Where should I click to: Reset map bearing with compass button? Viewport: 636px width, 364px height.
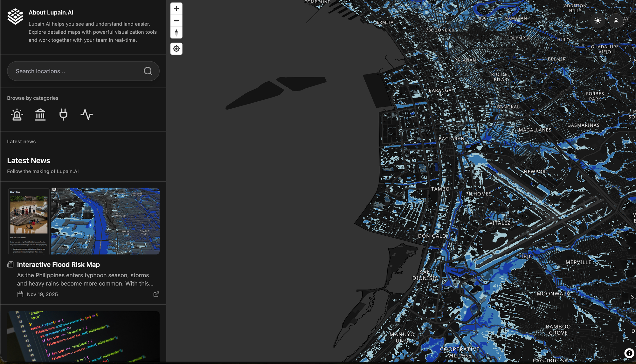tap(176, 33)
